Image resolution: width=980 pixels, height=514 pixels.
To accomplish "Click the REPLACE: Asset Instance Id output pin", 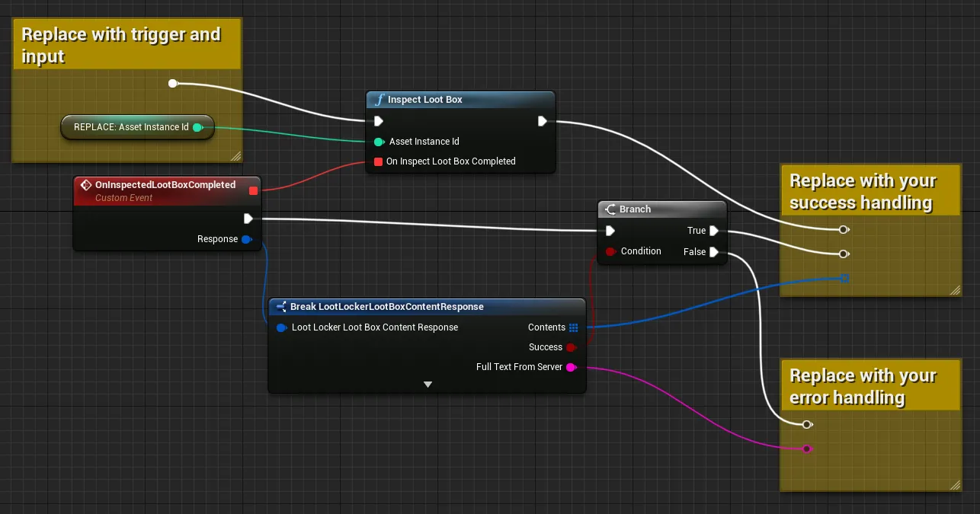I will pyautogui.click(x=198, y=127).
